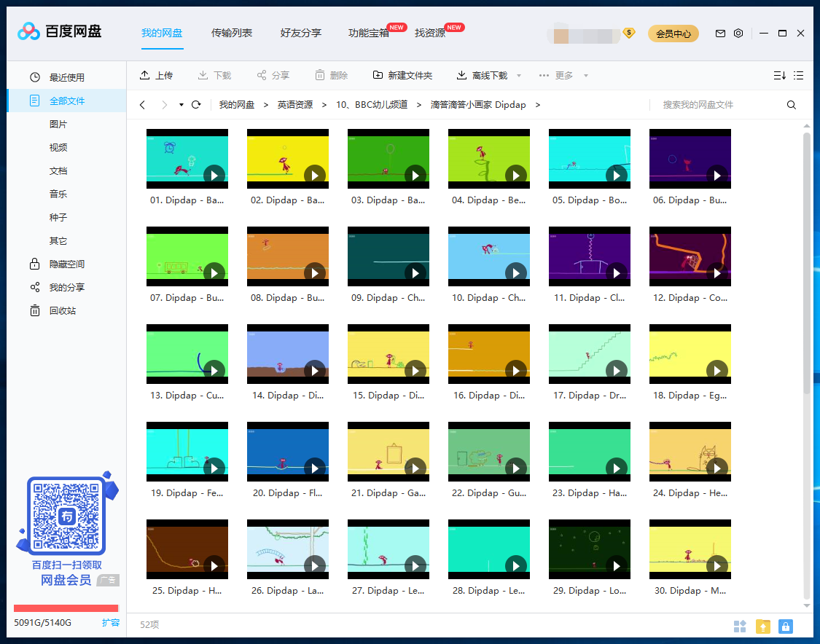Viewport: 820px width, 644px height.
Task: Switch to 我的网盘 tab
Action: [x=162, y=33]
